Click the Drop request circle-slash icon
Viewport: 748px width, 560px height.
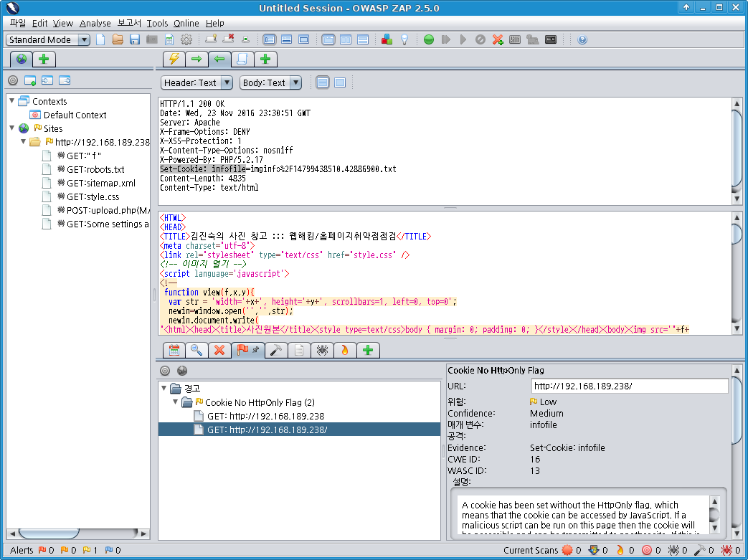coord(480,39)
